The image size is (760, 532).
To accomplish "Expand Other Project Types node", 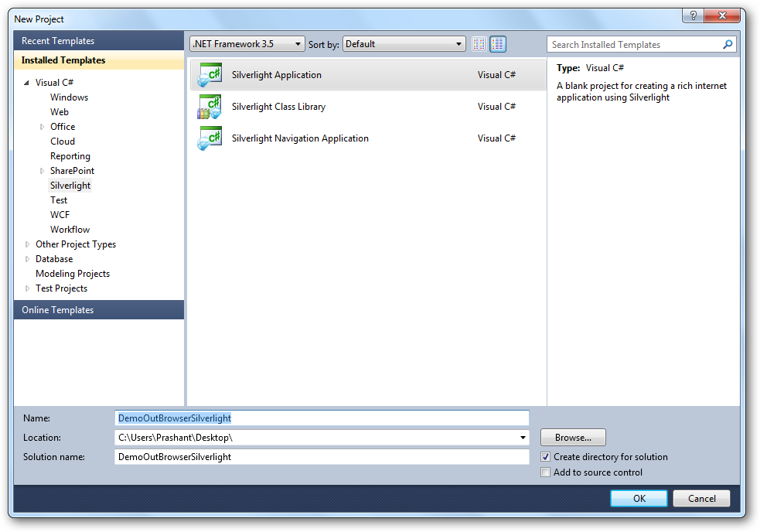I will click(28, 244).
